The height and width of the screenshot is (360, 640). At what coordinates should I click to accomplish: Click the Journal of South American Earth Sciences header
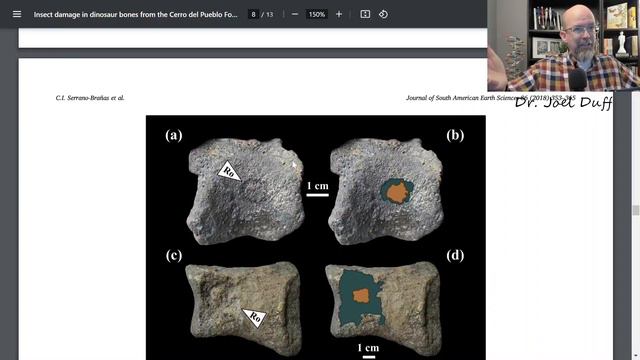(x=491, y=98)
